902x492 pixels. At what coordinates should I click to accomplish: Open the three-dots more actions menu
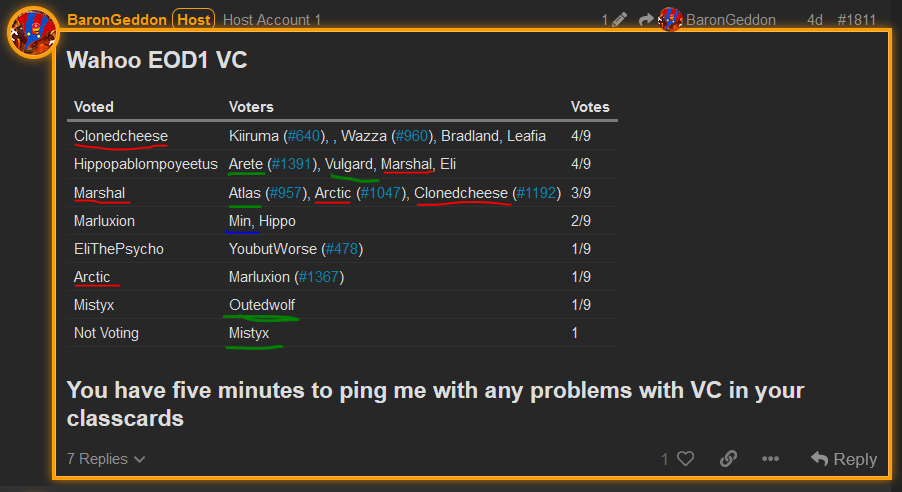[x=770, y=459]
